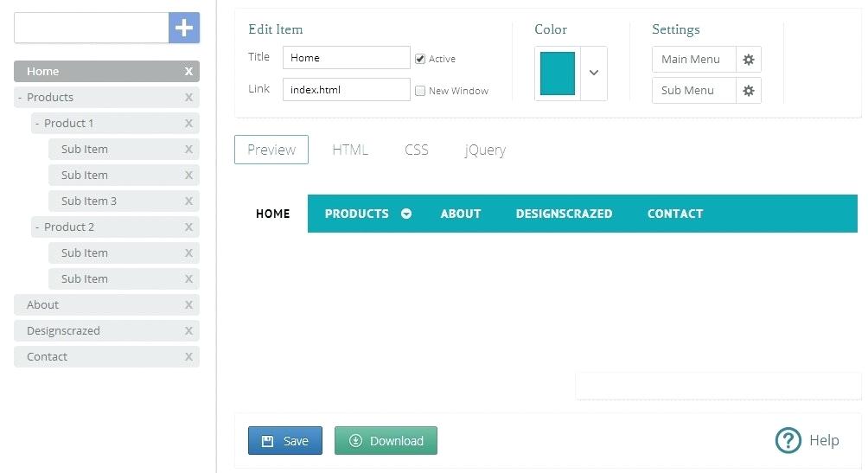868x473 pixels.
Task: Remove the Home menu item
Action: (x=188, y=72)
